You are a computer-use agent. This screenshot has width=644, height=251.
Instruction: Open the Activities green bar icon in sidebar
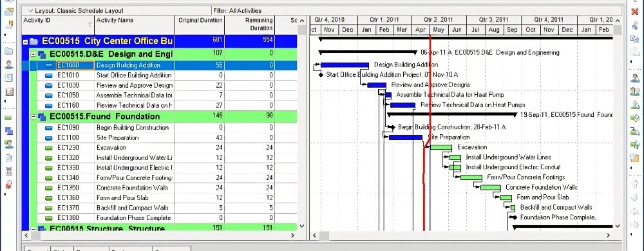point(8,117)
